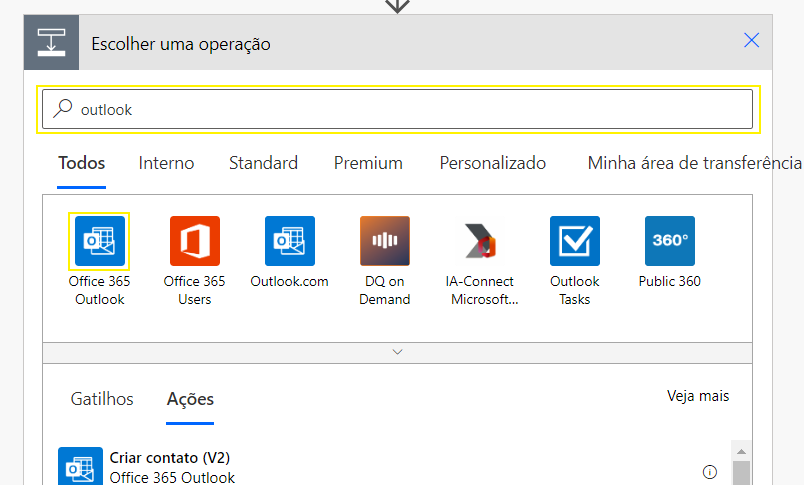Screen dimensions: 804x485
Task: Choose the Outlook Tasks connector icon
Action: pyautogui.click(x=574, y=241)
